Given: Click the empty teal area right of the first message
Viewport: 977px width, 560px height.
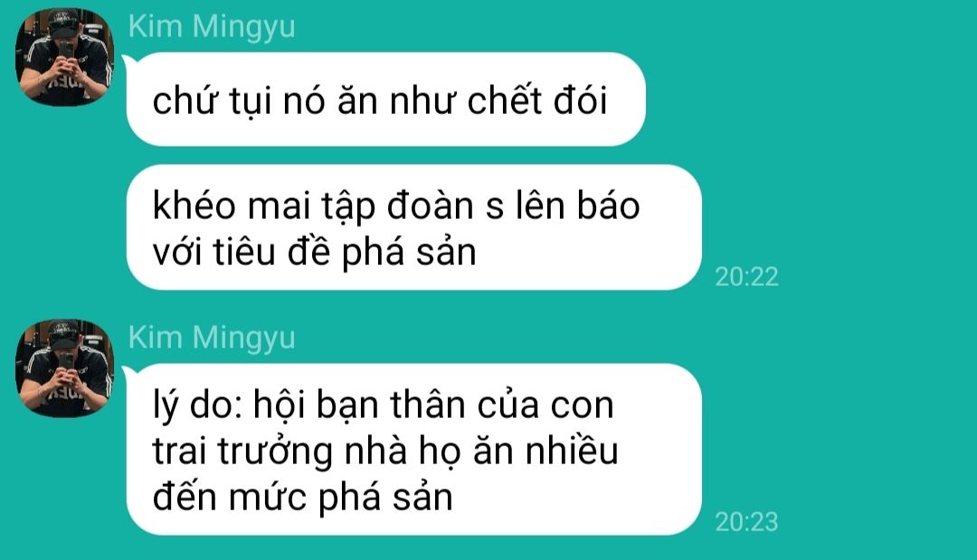Looking at the screenshot, I should click(x=810, y=99).
